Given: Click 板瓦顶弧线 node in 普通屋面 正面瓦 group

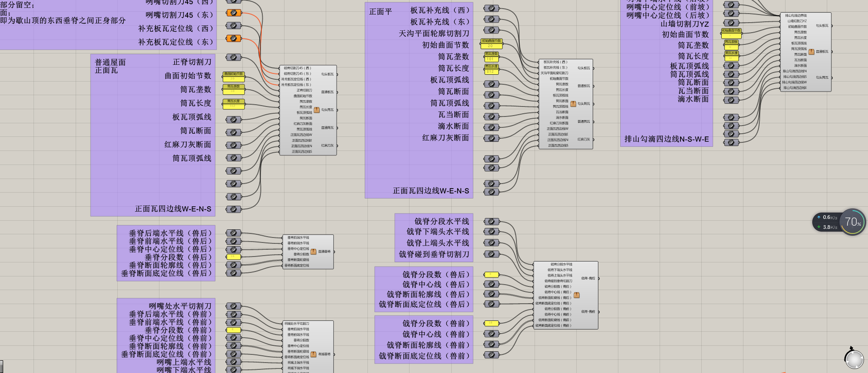Looking at the screenshot, I should point(233,120).
